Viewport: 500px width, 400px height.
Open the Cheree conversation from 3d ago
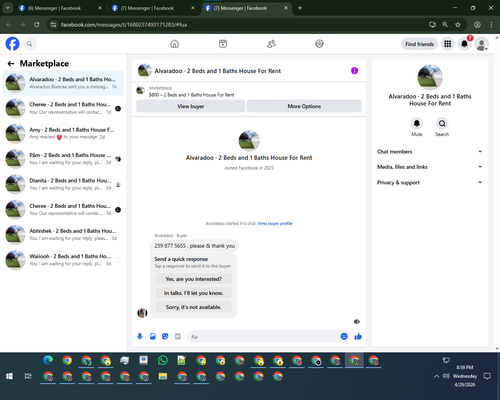63,210
